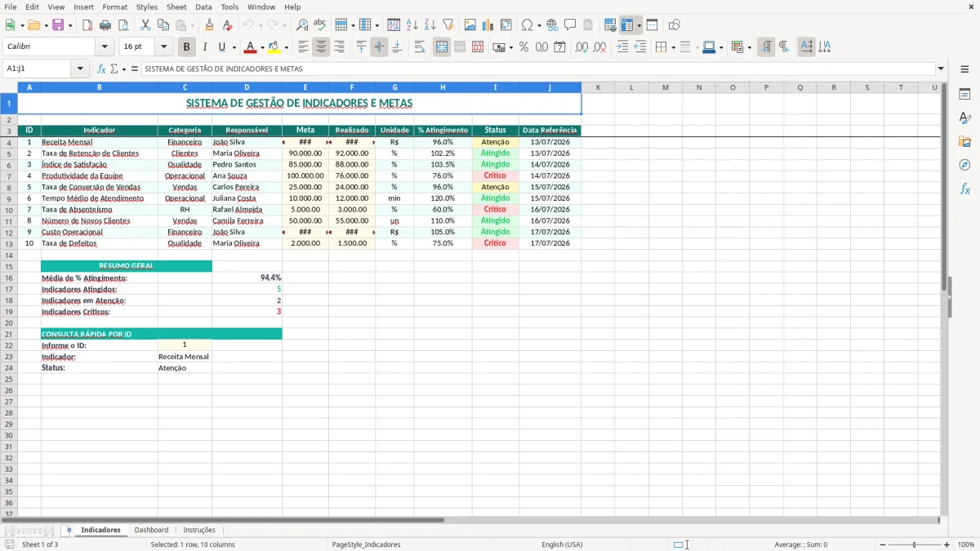980x551 pixels.
Task: Increase indent icon
Action: 622,47
